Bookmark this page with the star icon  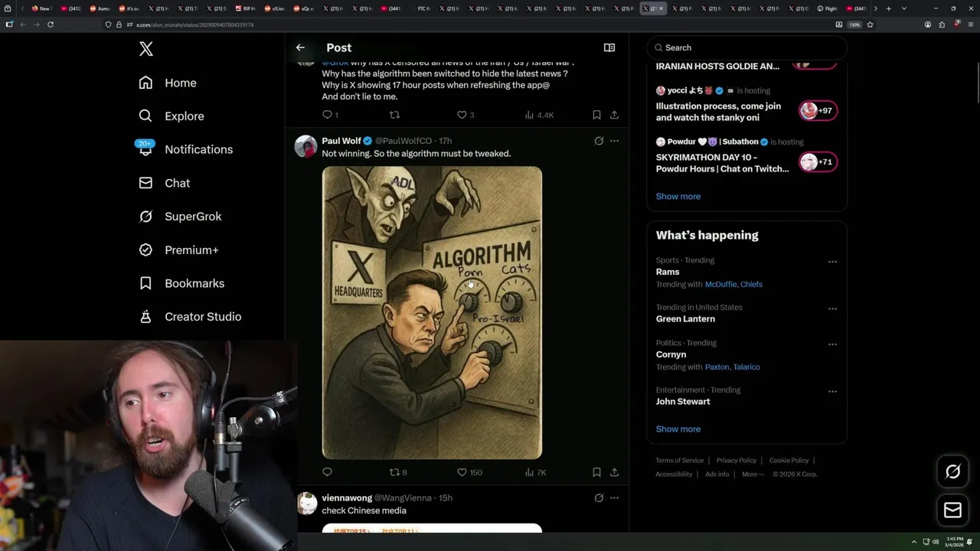[x=870, y=24]
